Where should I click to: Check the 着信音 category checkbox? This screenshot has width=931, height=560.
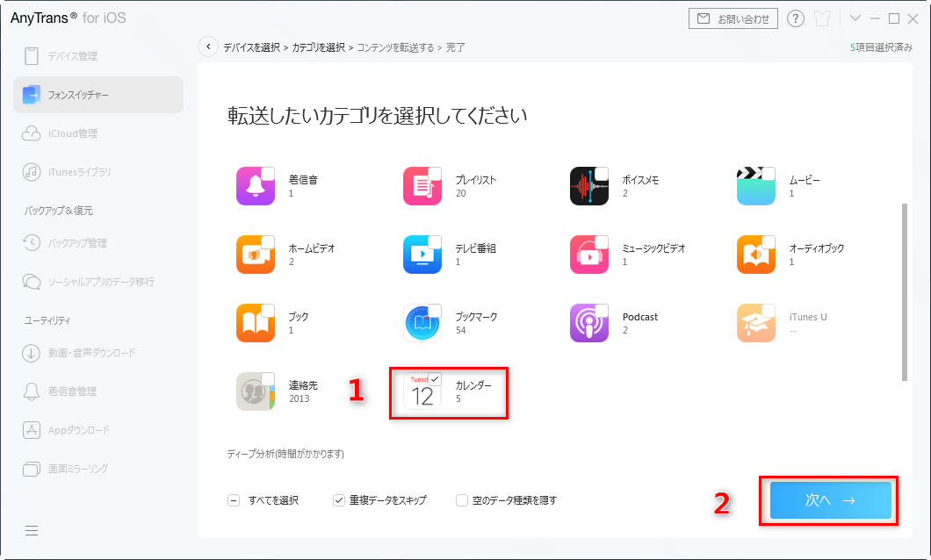click(268, 174)
